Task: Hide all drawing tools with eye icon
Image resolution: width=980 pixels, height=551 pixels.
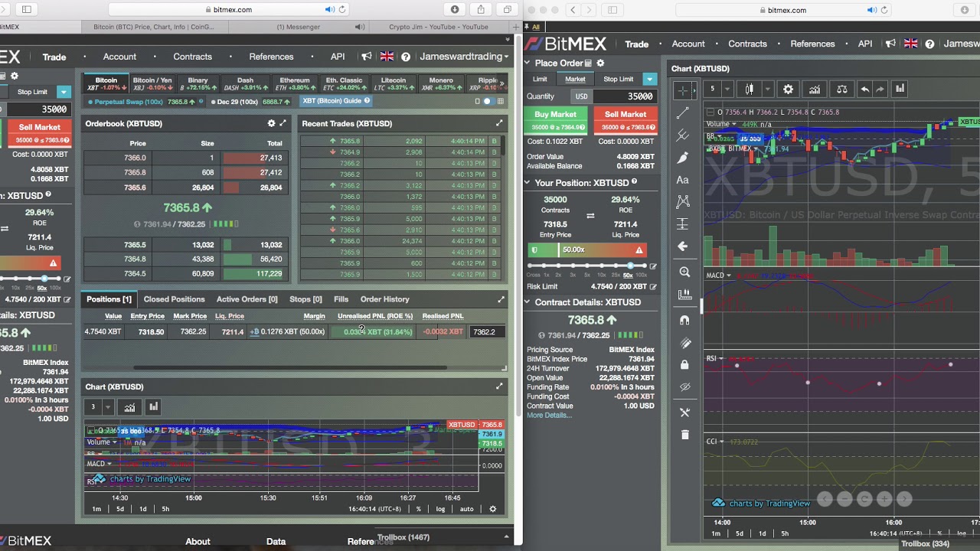Action: (x=684, y=386)
